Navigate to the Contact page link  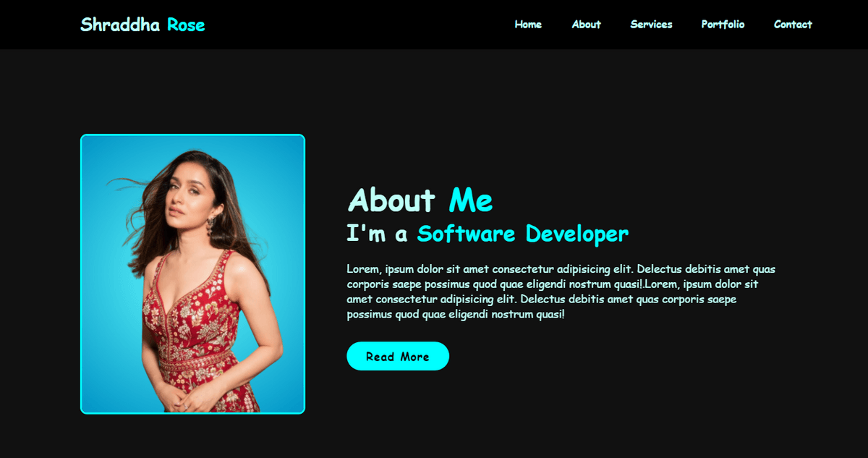[793, 25]
